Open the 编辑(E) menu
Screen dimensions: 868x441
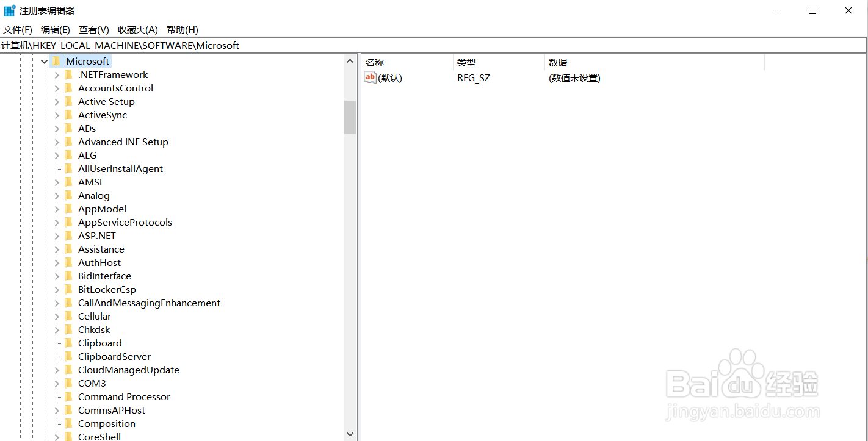pyautogui.click(x=56, y=30)
